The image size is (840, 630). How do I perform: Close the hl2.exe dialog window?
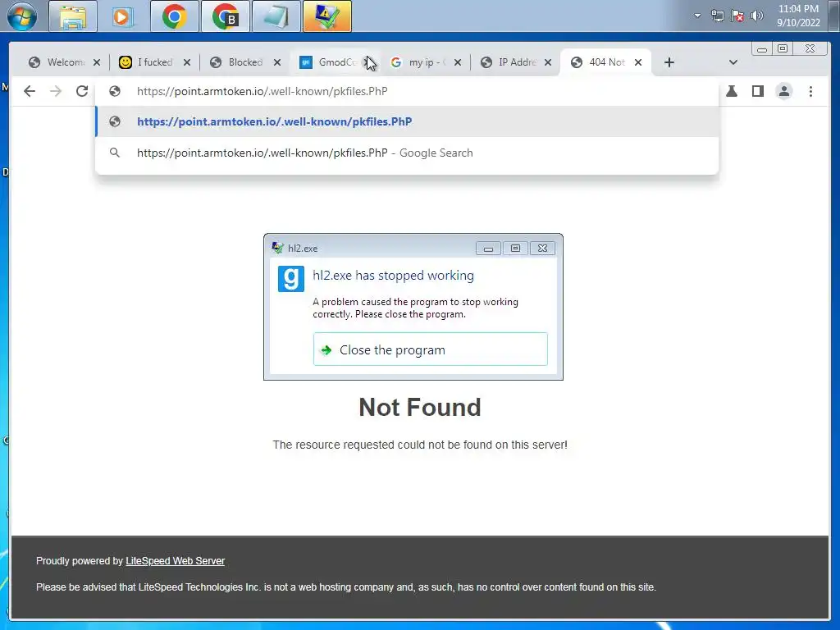(x=542, y=248)
